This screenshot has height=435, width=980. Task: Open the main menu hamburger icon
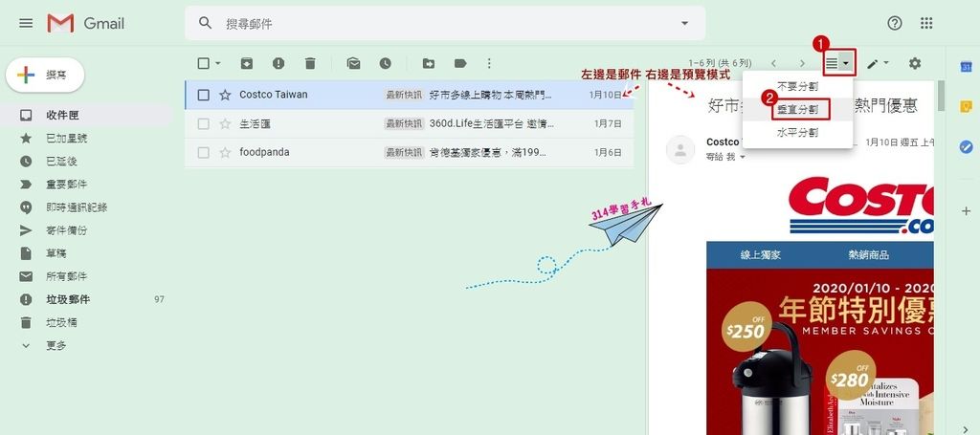tap(26, 23)
